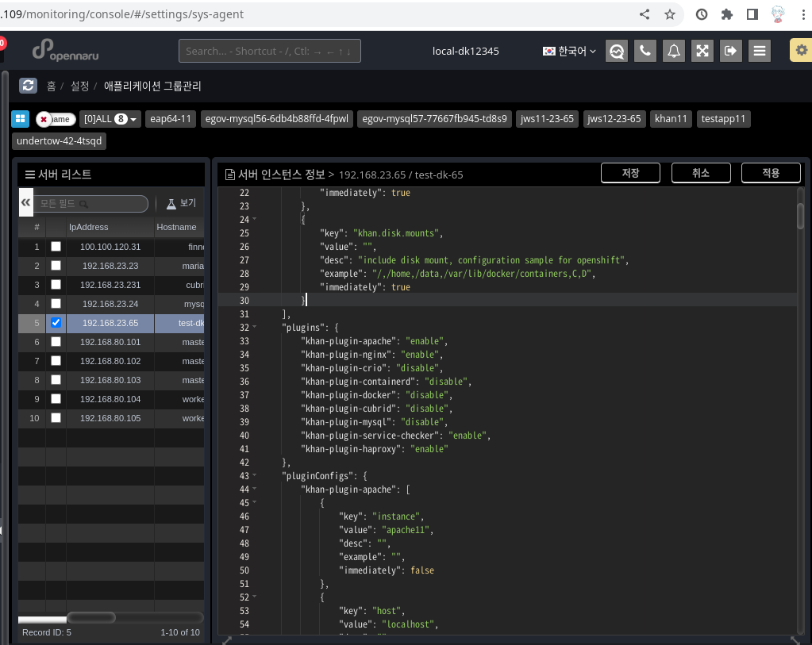812x645 pixels.
Task: Click the monitoring chart-bubble icon
Action: (617, 50)
